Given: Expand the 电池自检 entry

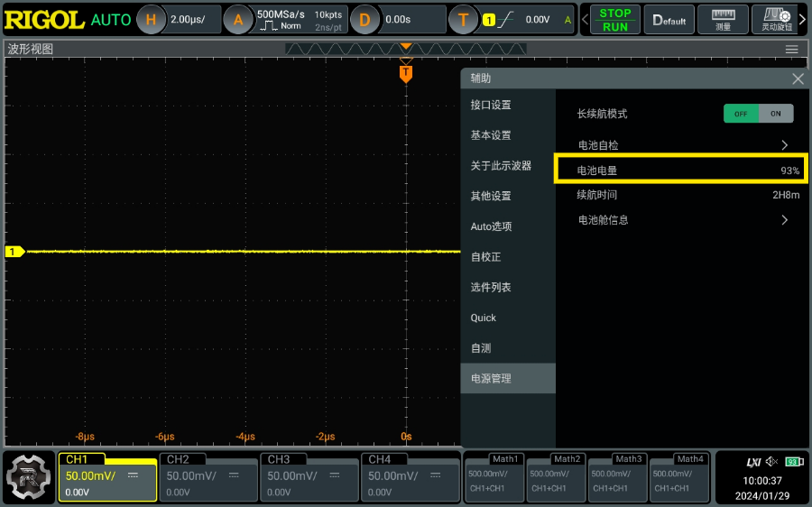Looking at the screenshot, I should (783, 145).
